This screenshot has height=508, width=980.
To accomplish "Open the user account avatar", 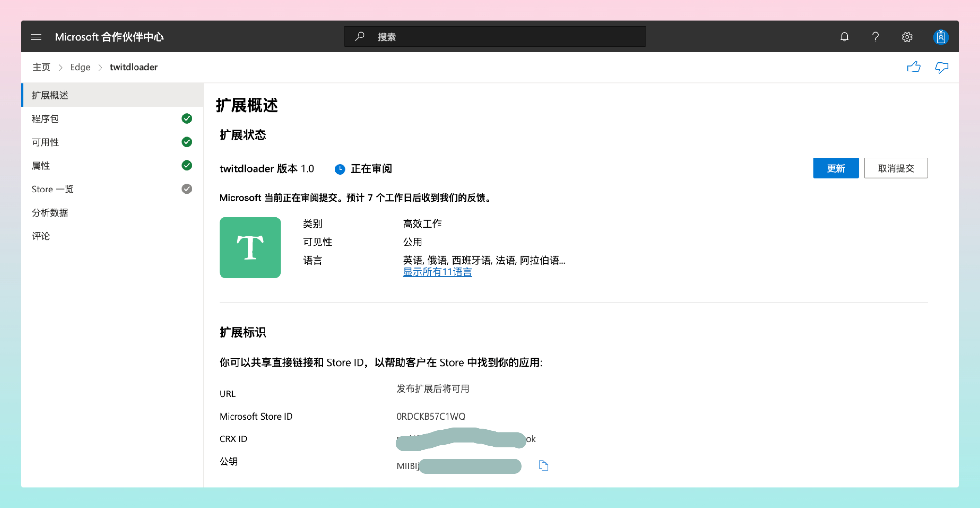I will tap(941, 37).
